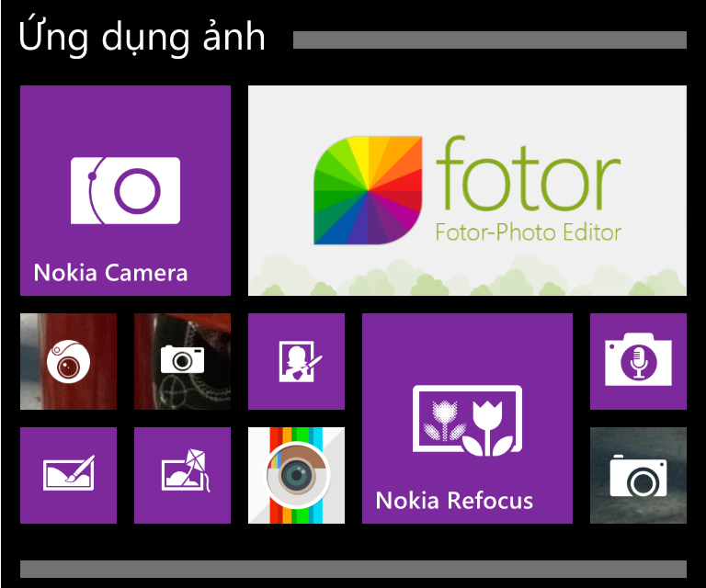Open the rainbow-striped retro camera app tile
This screenshot has width=706, height=588.
(x=296, y=475)
